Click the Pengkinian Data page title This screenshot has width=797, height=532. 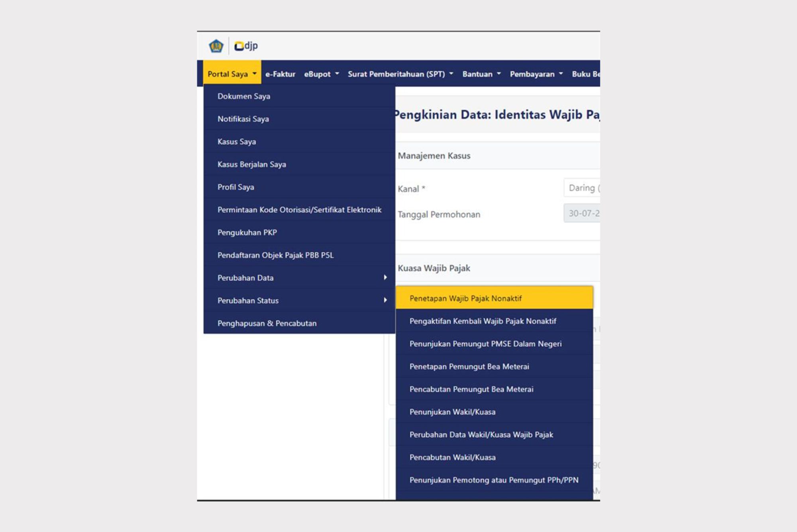497,115
